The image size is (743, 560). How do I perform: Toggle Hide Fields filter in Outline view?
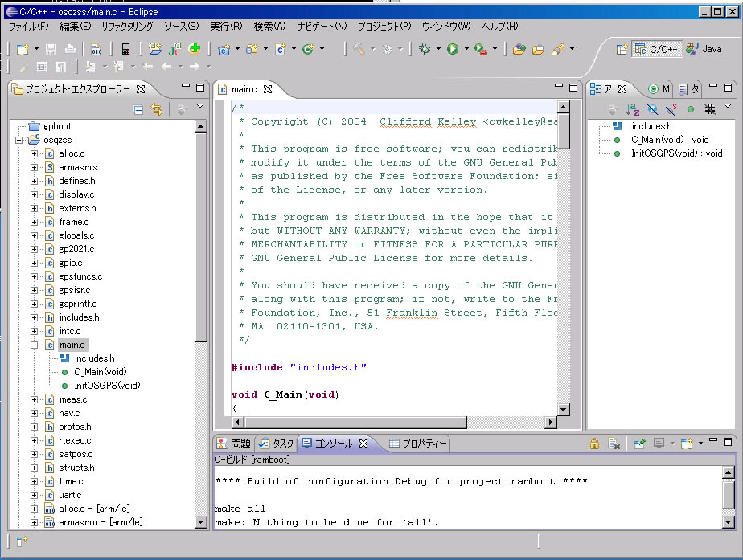pos(652,109)
